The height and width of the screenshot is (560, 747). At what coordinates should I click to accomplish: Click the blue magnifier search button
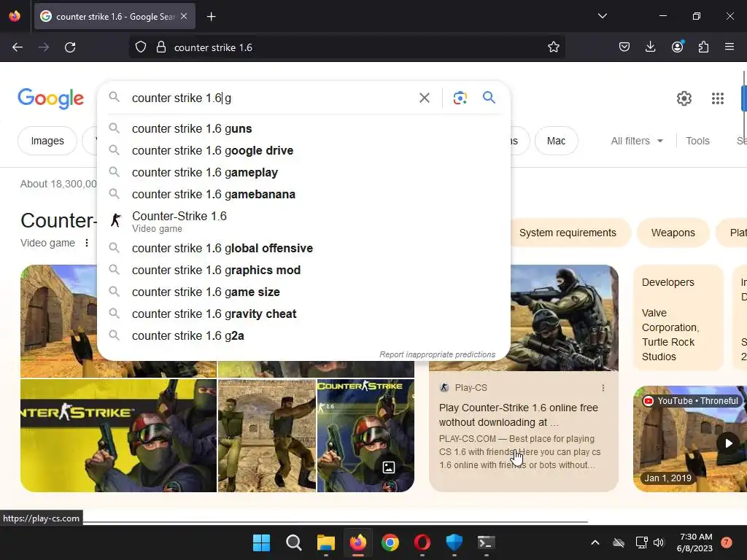(x=489, y=98)
